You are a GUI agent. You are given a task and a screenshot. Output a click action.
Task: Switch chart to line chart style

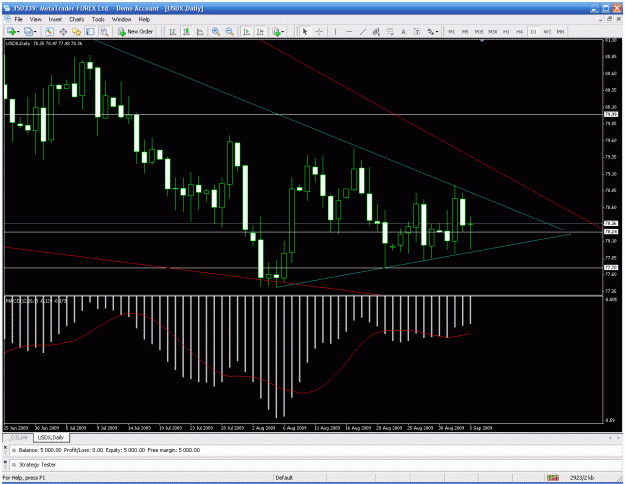[200, 31]
